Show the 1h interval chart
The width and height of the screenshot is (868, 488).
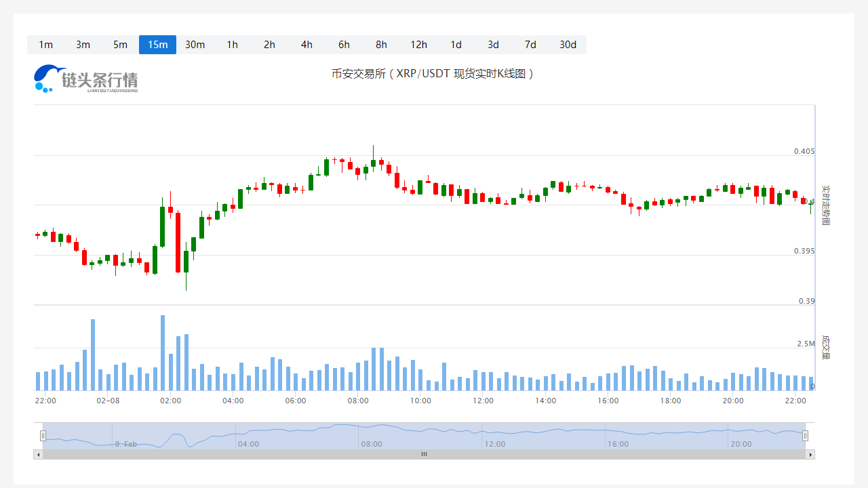click(x=232, y=45)
